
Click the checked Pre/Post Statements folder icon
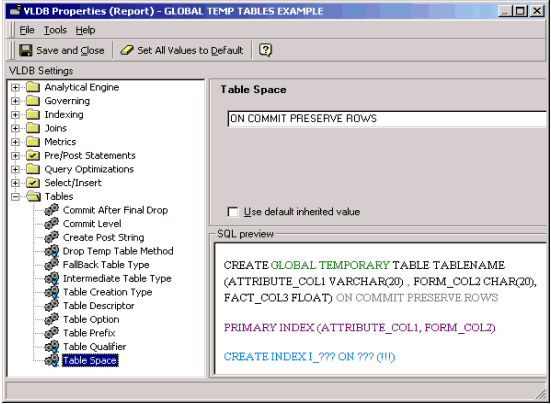33,155
